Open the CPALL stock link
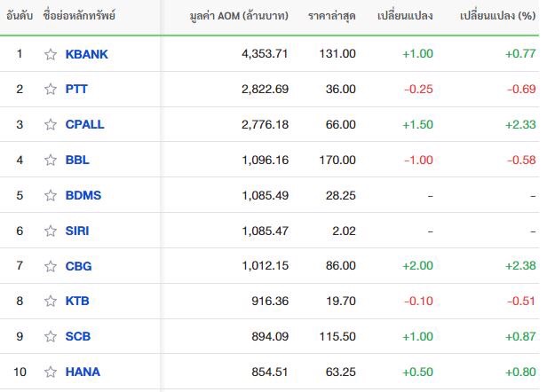Image resolution: width=555 pixels, height=392 pixels. click(84, 124)
